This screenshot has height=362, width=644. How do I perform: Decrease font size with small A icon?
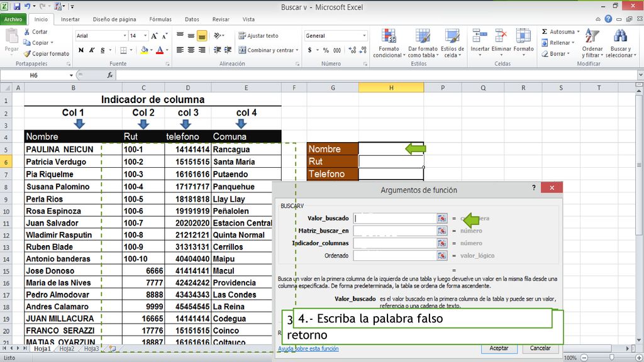coord(165,36)
